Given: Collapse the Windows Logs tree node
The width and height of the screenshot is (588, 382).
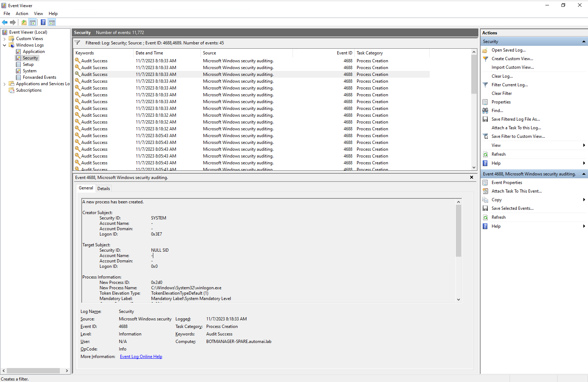Looking at the screenshot, I should click(x=5, y=45).
